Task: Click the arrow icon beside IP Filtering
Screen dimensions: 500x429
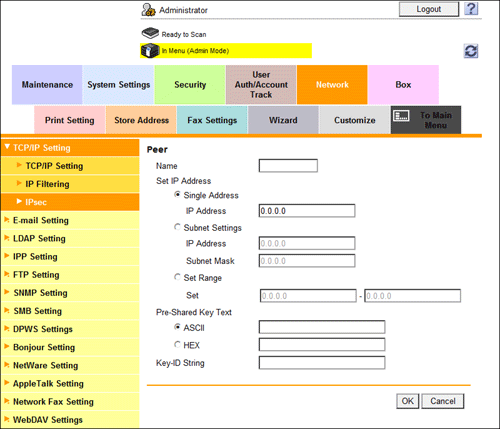Action: [x=19, y=183]
